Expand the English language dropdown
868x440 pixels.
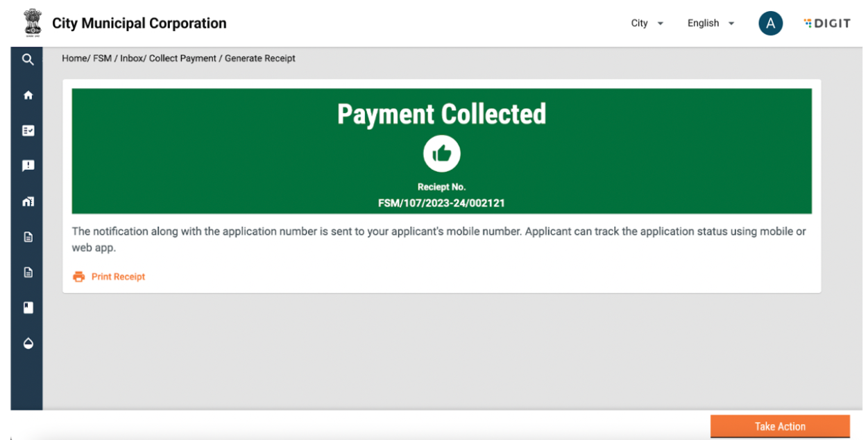pos(711,24)
